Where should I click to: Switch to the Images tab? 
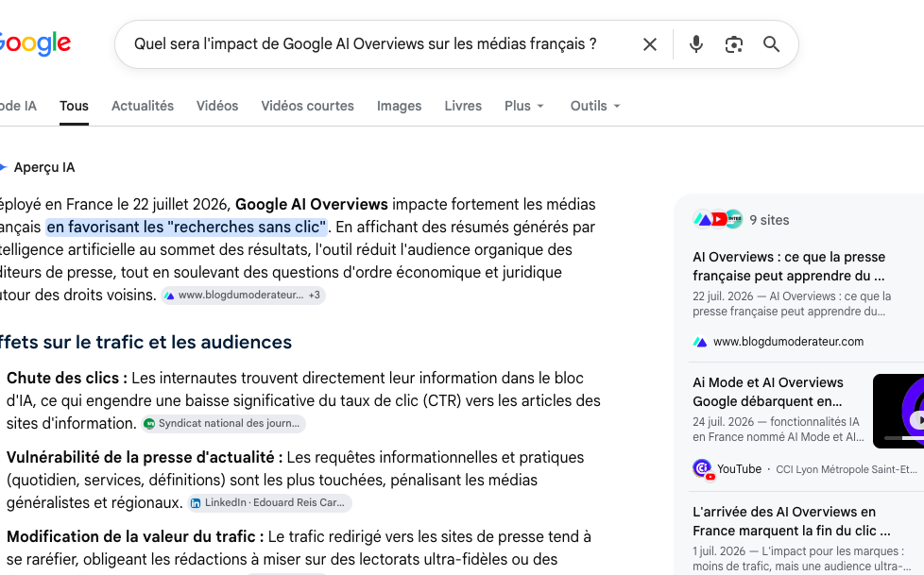399,106
